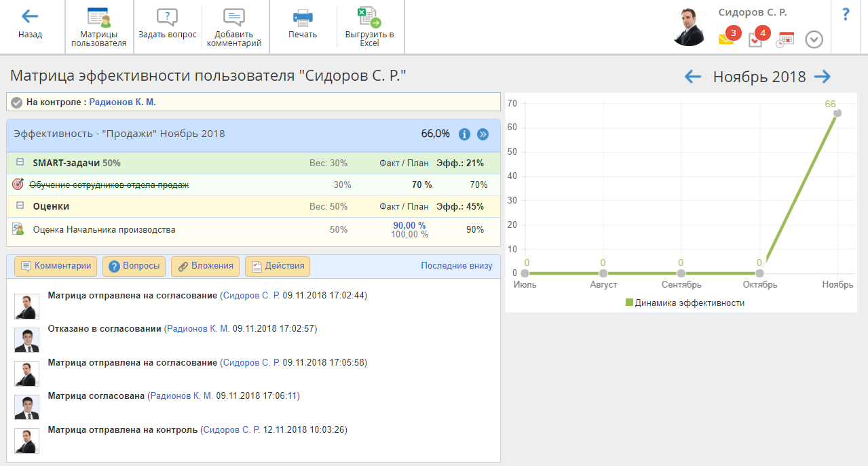
Task: Collapse the Оценки section
Action: pyautogui.click(x=20, y=206)
